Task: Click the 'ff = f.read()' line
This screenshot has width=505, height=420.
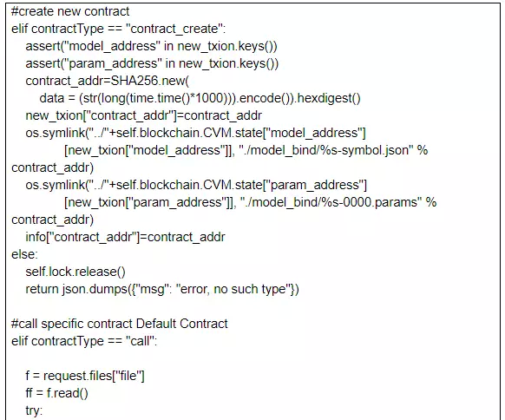Action: tap(56, 394)
